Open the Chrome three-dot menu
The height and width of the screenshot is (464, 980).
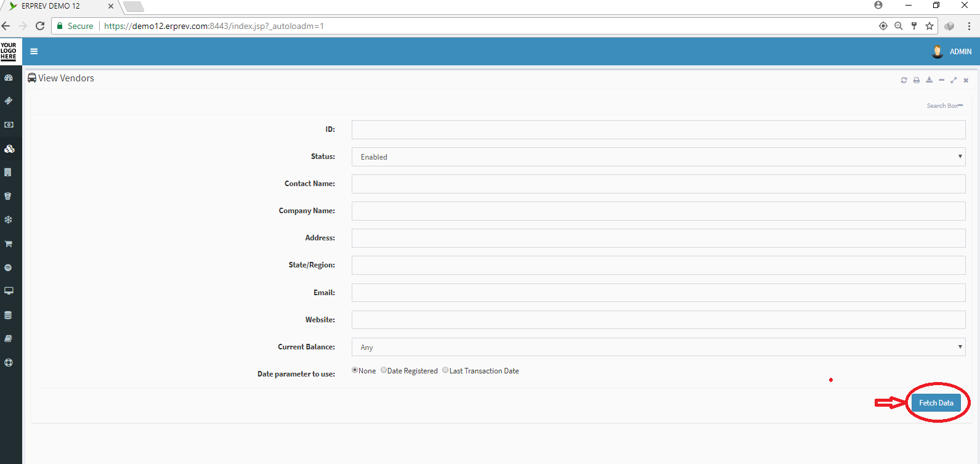[x=969, y=26]
